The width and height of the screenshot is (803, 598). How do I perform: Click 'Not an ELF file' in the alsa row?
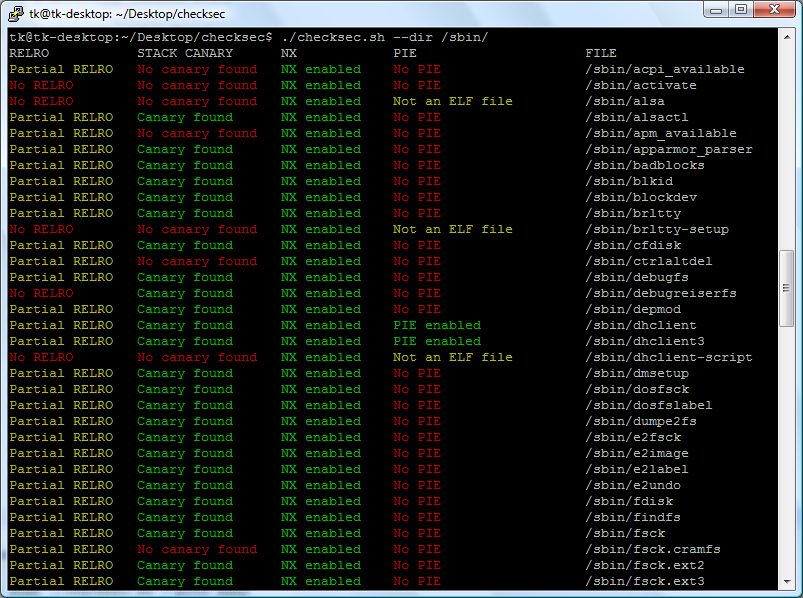tap(453, 101)
